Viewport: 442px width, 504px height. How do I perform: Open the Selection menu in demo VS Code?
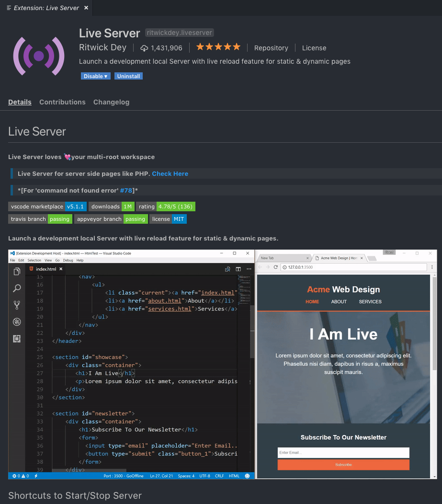[x=34, y=260]
